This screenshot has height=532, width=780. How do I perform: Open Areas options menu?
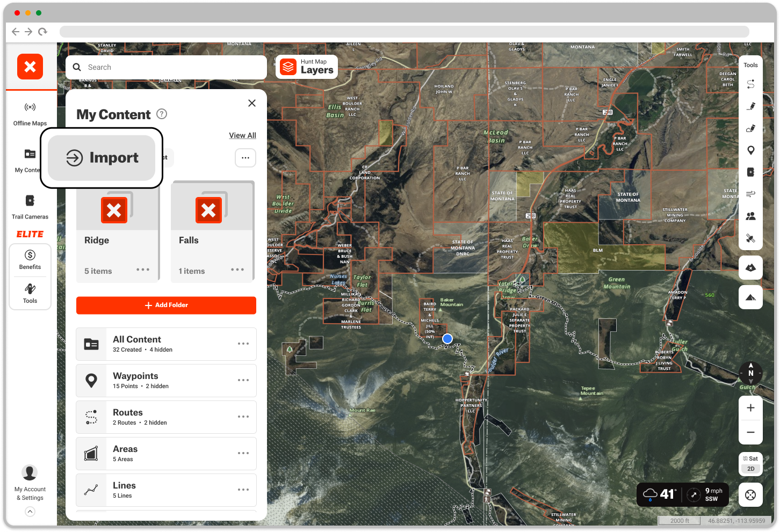243,453
